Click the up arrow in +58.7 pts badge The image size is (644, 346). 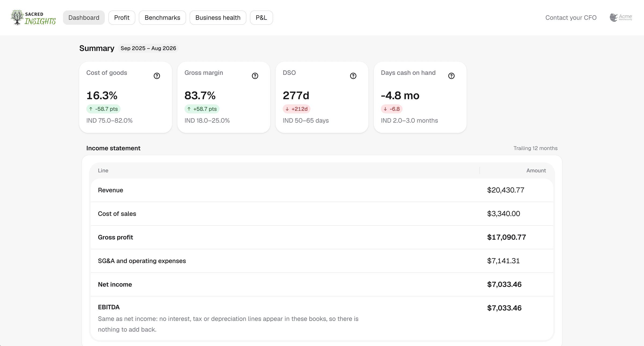189,109
